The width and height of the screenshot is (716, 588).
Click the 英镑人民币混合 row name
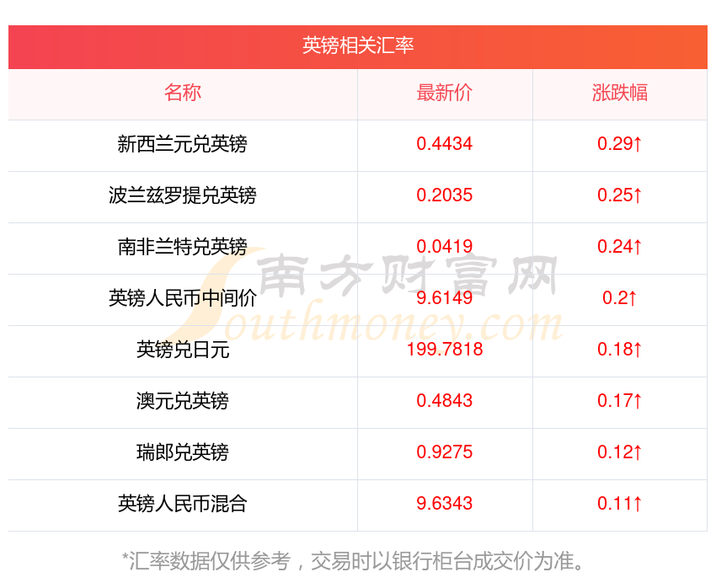183,503
